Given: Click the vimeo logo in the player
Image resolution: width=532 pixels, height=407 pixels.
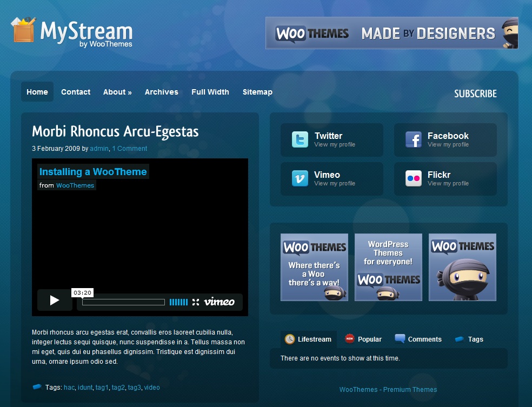Looking at the screenshot, I should [219, 302].
